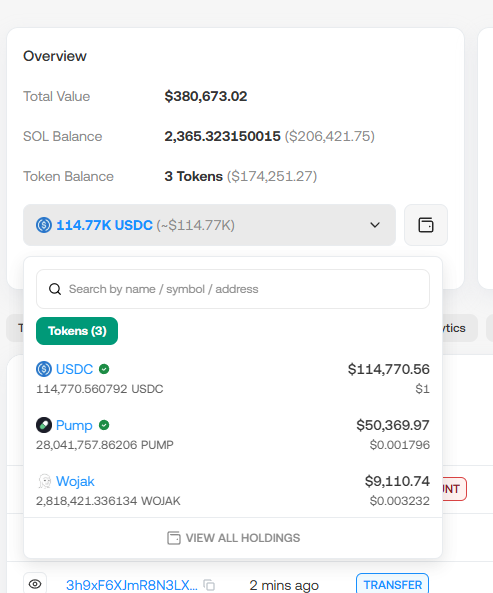Select the 2 mins ago timestamp
The height and width of the screenshot is (593, 493).
284,585
